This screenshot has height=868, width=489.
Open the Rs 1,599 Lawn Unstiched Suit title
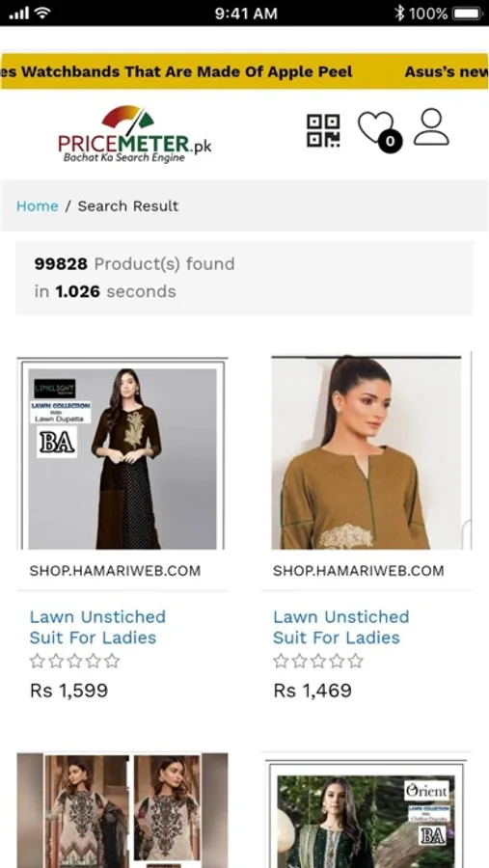[97, 627]
